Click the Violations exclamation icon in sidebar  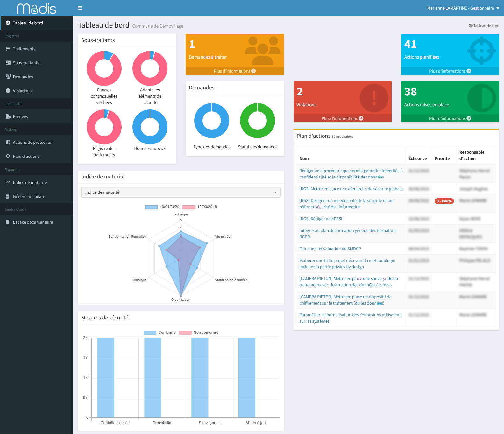point(8,91)
